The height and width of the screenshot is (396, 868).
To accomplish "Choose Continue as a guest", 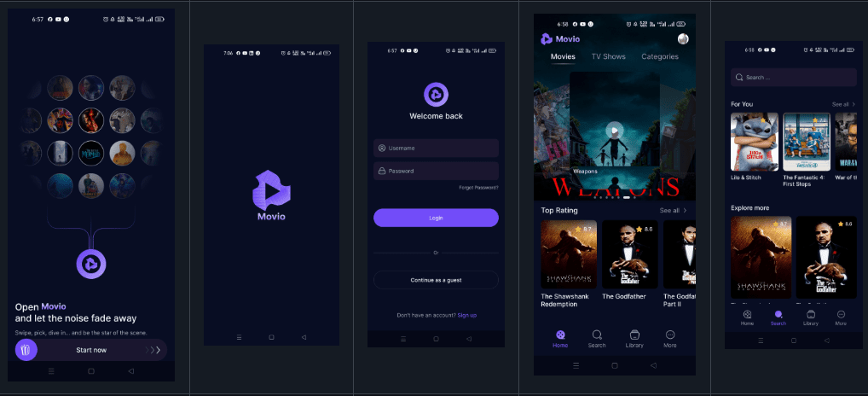I will pyautogui.click(x=437, y=280).
